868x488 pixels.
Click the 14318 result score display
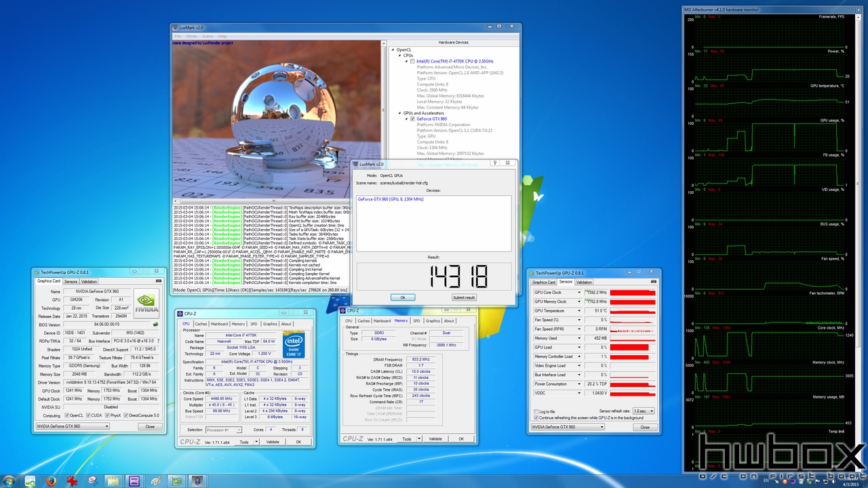(x=434, y=276)
